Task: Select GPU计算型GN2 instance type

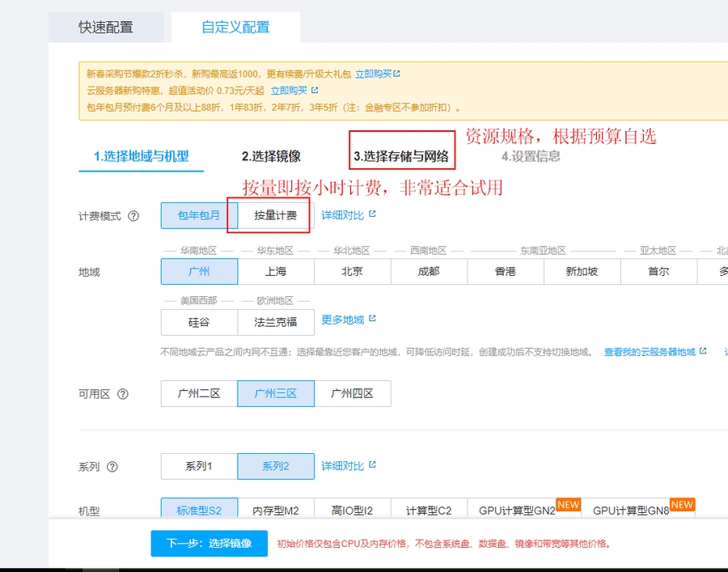Action: [x=517, y=511]
